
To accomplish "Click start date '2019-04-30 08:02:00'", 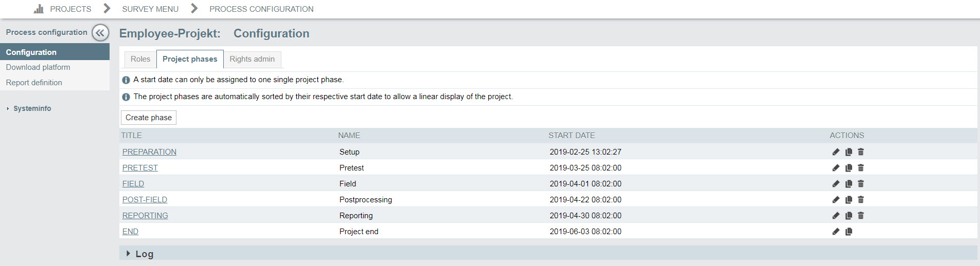I will click(x=585, y=216).
